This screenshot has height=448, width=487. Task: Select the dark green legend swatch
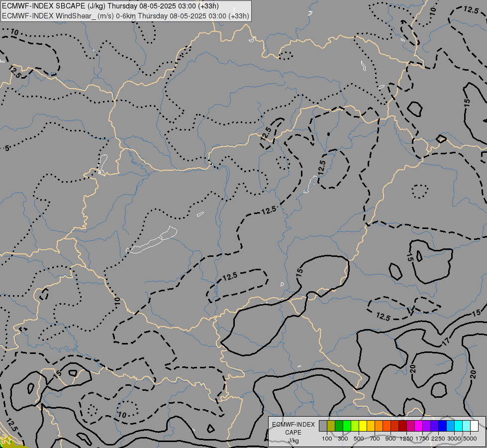(x=339, y=426)
